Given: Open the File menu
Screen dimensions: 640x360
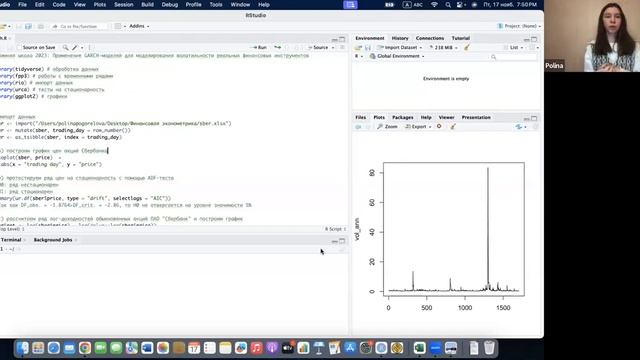Looking at the screenshot, I should [x=22, y=4].
